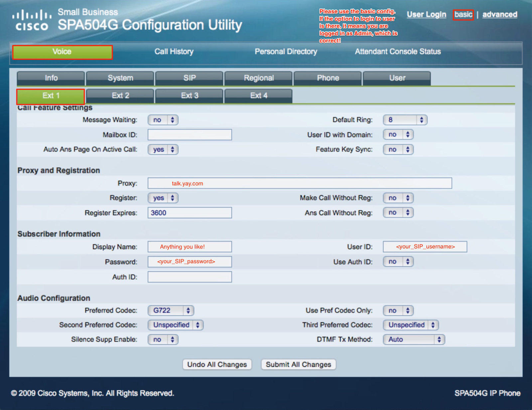Click the Auth ID input field
The height and width of the screenshot is (410, 532).
pos(190,277)
